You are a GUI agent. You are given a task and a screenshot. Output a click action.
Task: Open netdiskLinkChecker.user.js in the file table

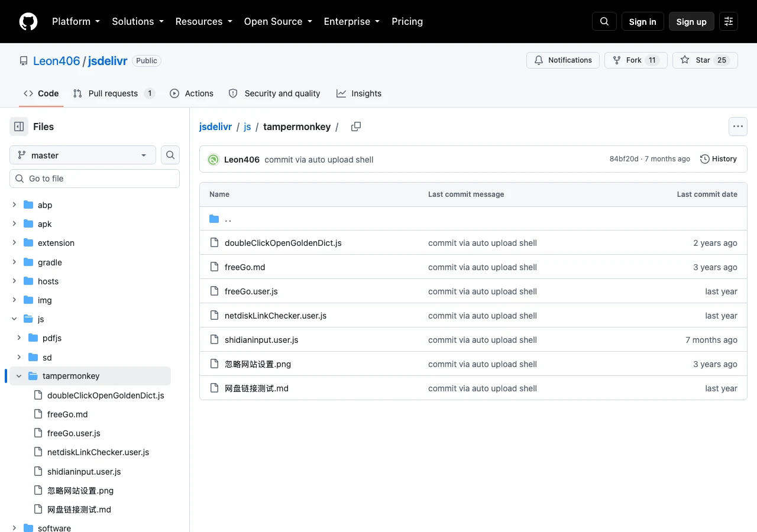[276, 316]
